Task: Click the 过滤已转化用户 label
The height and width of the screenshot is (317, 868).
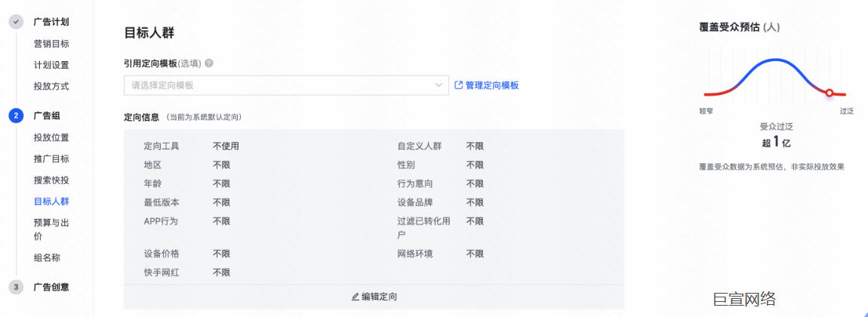Action: [424, 227]
